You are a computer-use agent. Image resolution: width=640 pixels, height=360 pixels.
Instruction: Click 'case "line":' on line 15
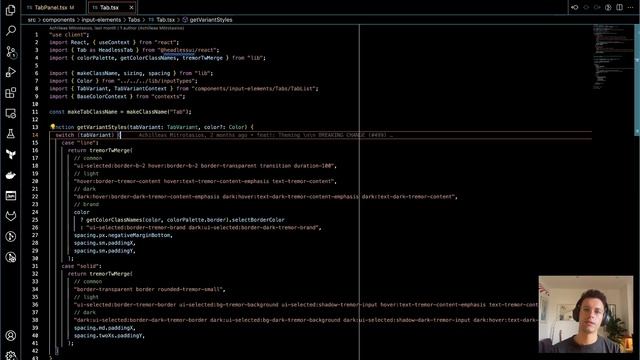coord(80,143)
